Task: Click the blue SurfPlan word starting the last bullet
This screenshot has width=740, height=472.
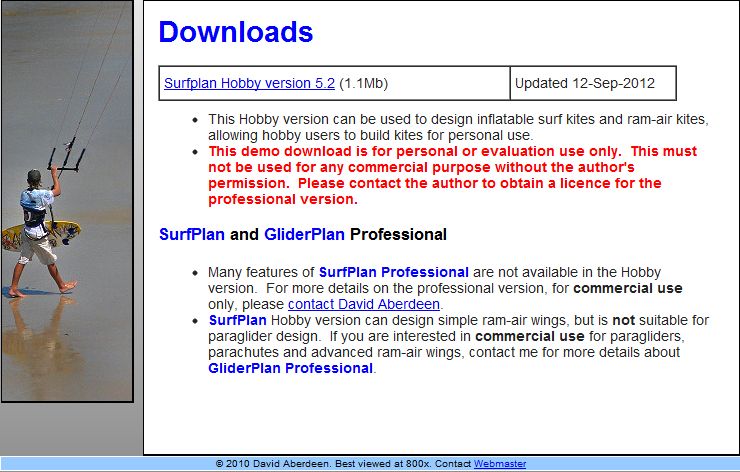Action: pyautogui.click(x=237, y=320)
